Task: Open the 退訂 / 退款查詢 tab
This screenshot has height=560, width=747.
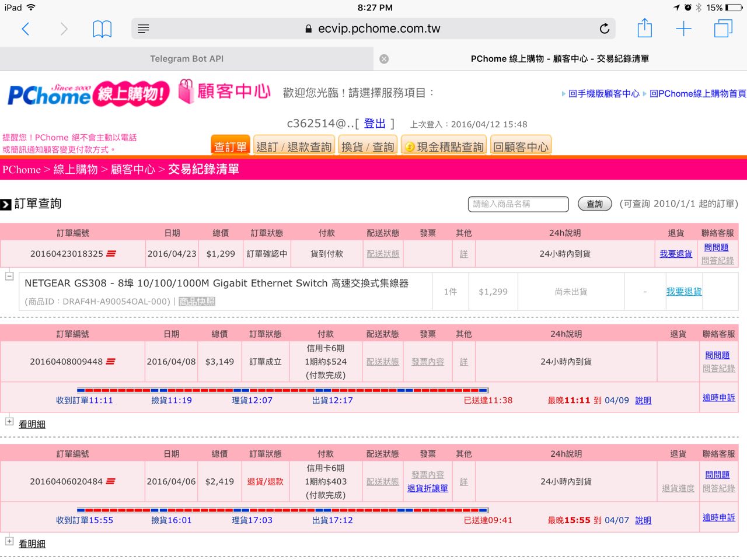Action: point(294,146)
